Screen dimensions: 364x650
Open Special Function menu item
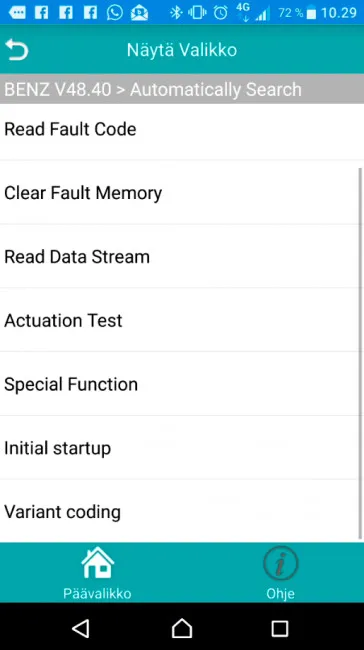181,384
